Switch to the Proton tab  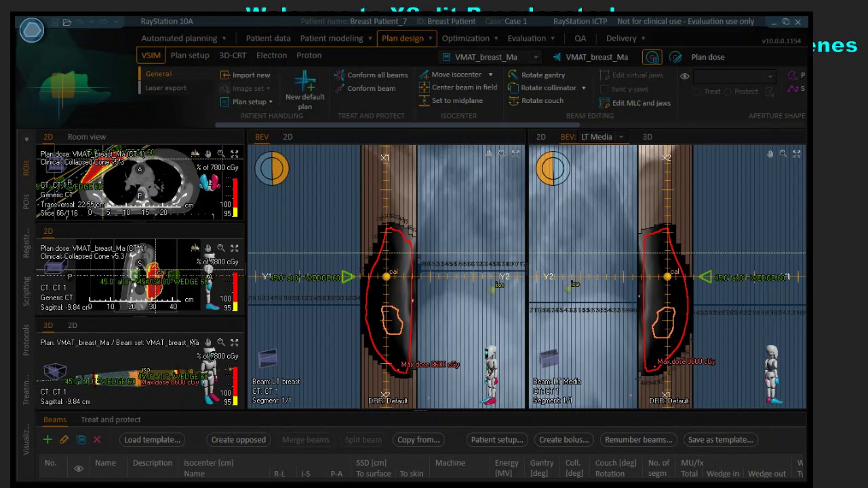coord(309,56)
